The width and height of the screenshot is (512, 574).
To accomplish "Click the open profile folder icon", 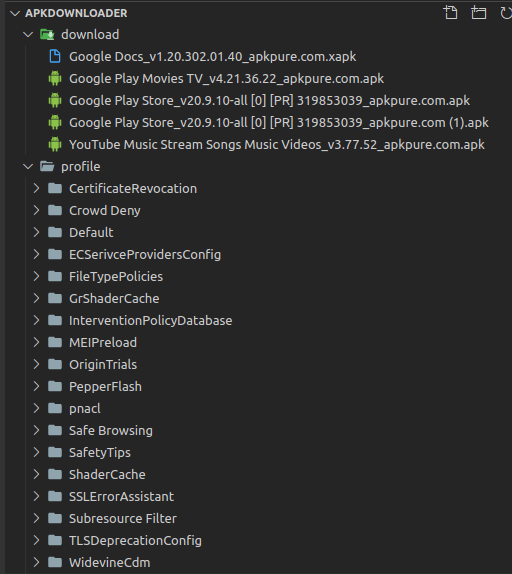I will click(x=47, y=167).
